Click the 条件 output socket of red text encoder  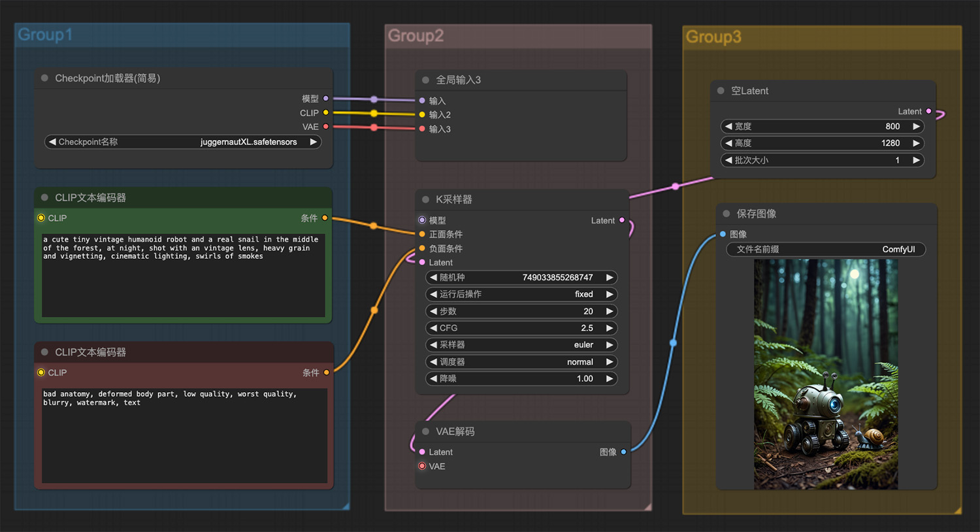326,373
